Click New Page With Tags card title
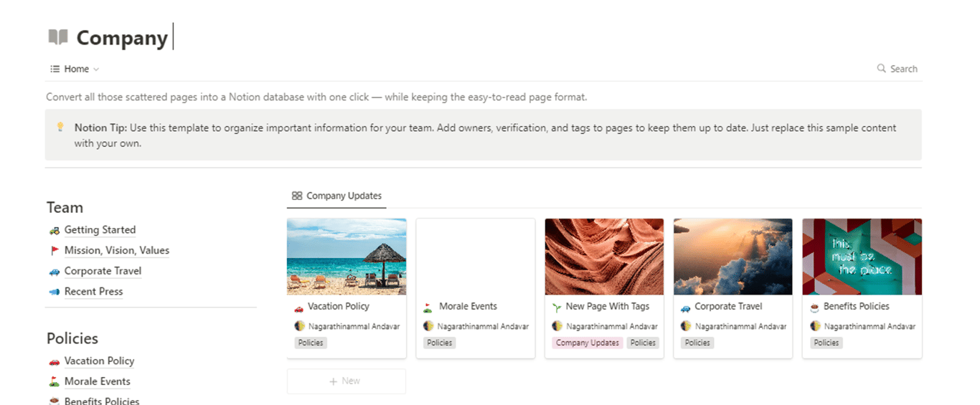Screen dimensions: 980x405 pos(608,306)
